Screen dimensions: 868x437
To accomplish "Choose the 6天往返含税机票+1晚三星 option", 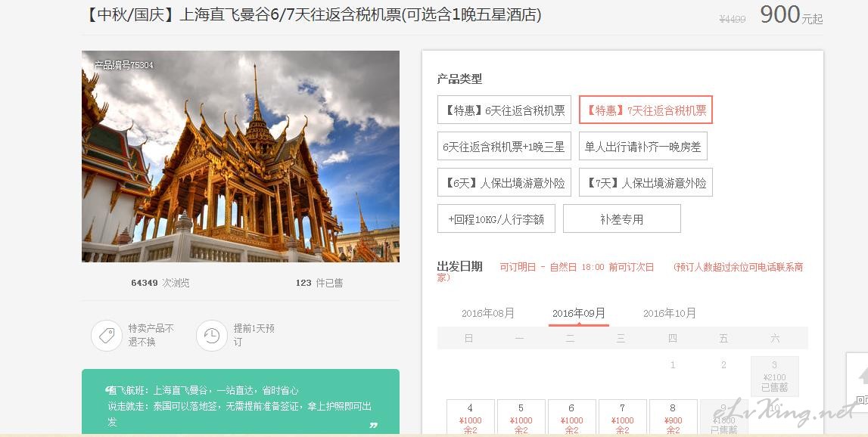I will tap(504, 146).
